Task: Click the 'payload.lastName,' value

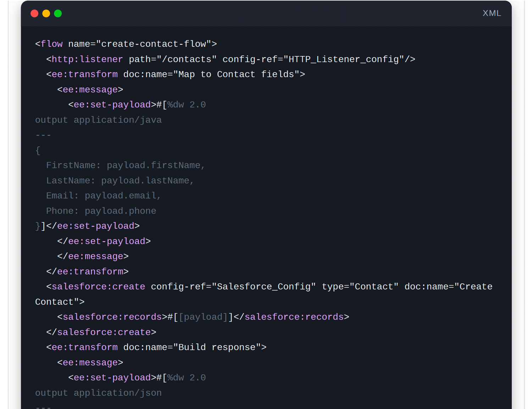Action: tap(148, 181)
